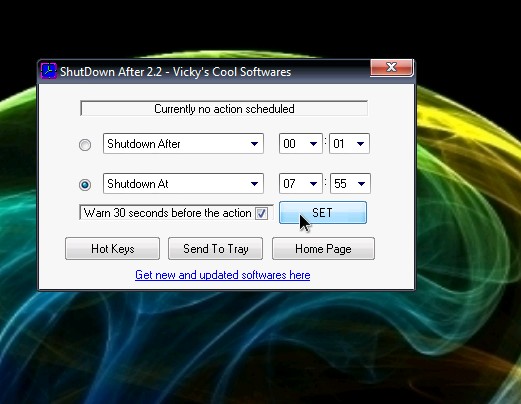Viewport: 521px width, 404px height.
Task: Select the Shutdown At radio button
Action: 85,184
